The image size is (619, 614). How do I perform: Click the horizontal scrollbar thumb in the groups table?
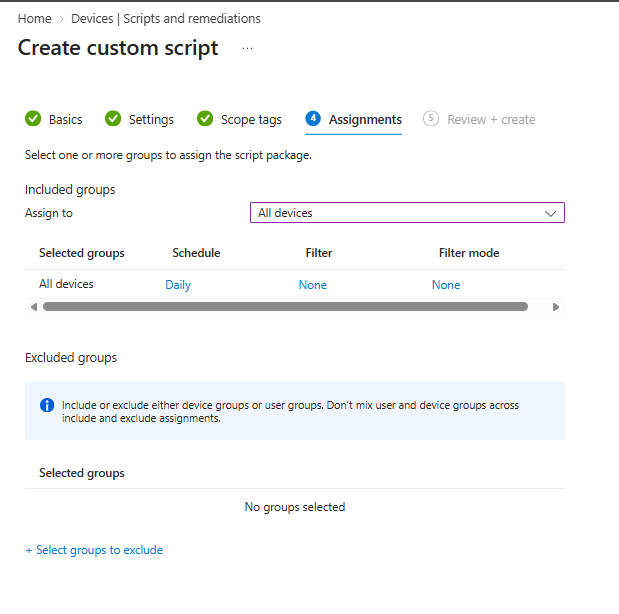point(285,307)
